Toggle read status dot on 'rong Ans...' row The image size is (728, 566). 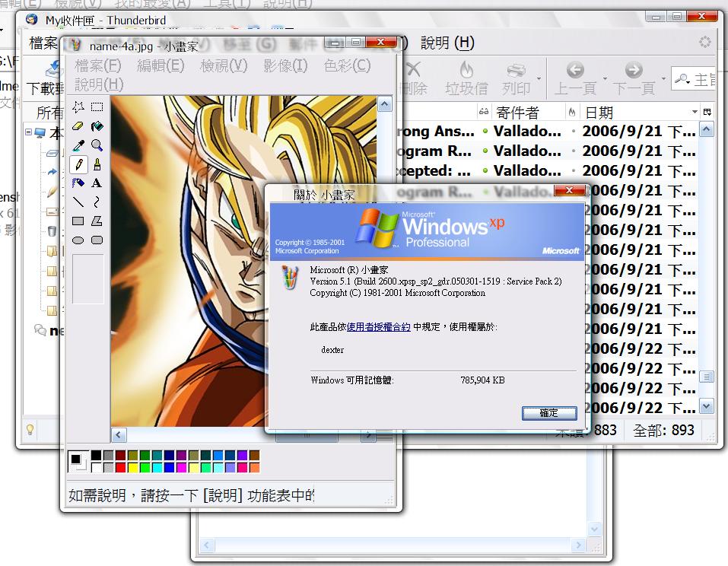point(485,132)
